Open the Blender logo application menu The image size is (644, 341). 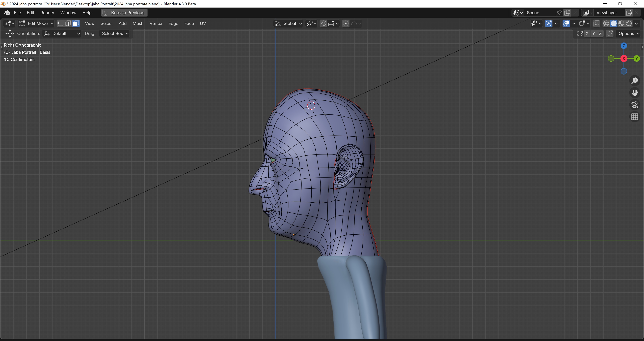[7, 13]
